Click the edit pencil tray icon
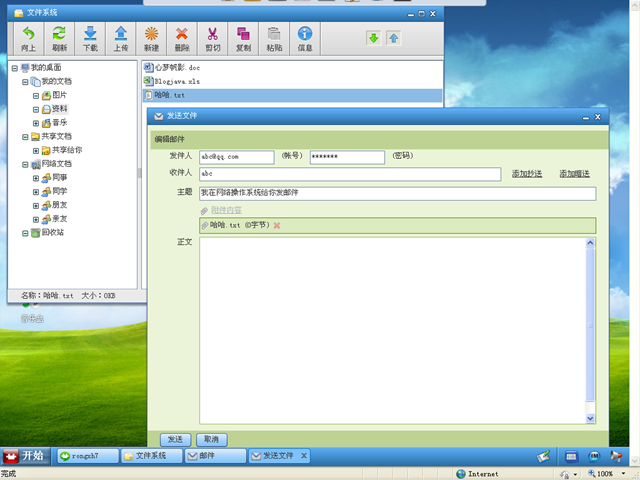The image size is (640, 480). tap(543, 456)
